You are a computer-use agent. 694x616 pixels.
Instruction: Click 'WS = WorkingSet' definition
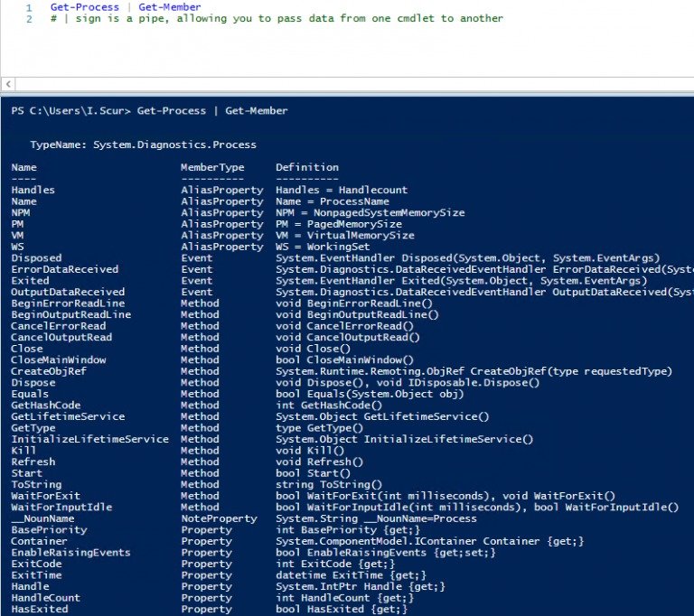pos(323,247)
